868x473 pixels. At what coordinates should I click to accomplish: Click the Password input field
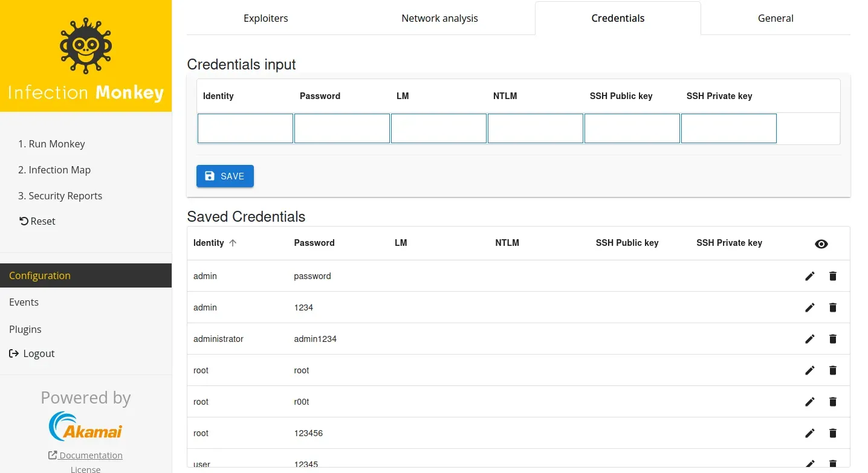click(x=342, y=128)
